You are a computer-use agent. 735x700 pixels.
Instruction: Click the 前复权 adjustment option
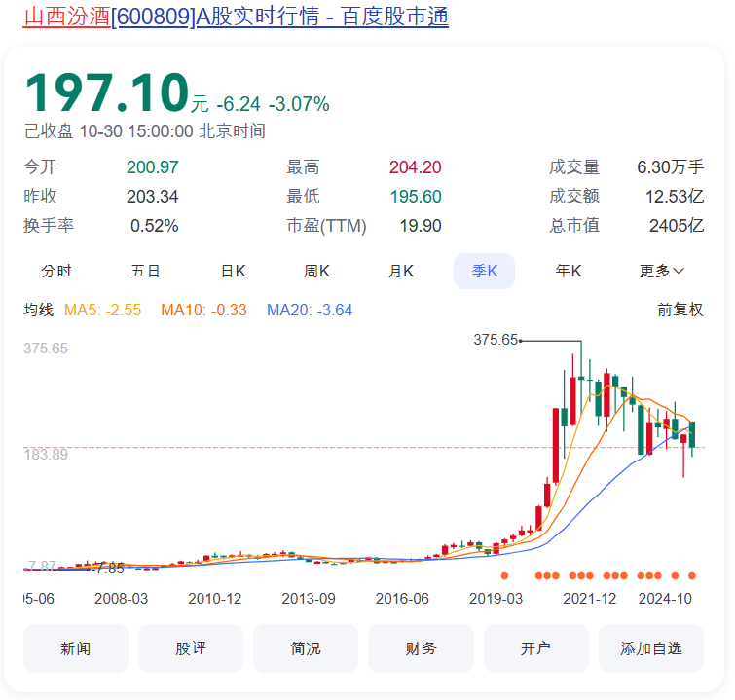[x=680, y=310]
